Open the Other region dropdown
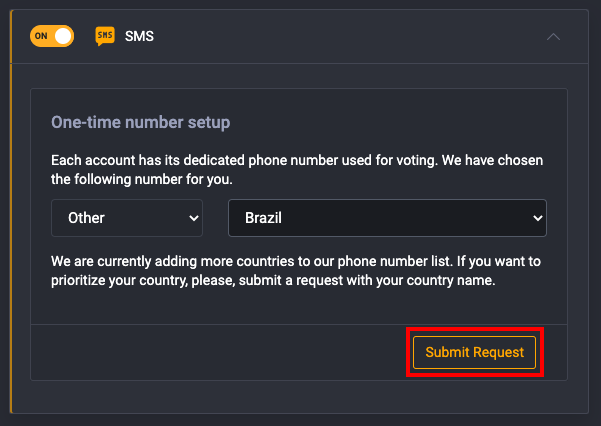Image resolution: width=601 pixels, height=426 pixels. (x=127, y=218)
